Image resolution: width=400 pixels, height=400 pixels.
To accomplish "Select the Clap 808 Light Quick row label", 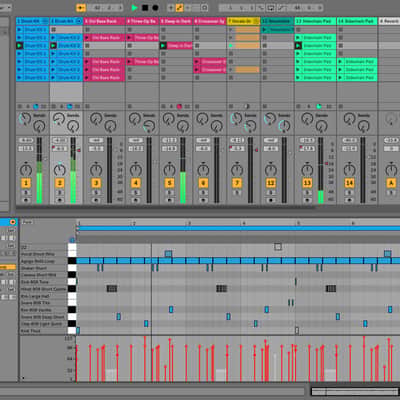I will pos(41,324).
